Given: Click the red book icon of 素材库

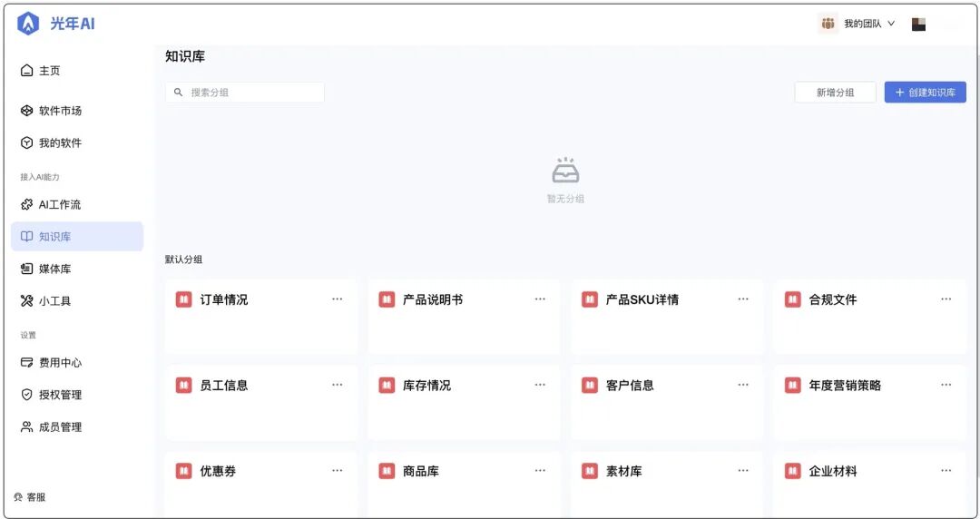Looking at the screenshot, I should [590, 471].
